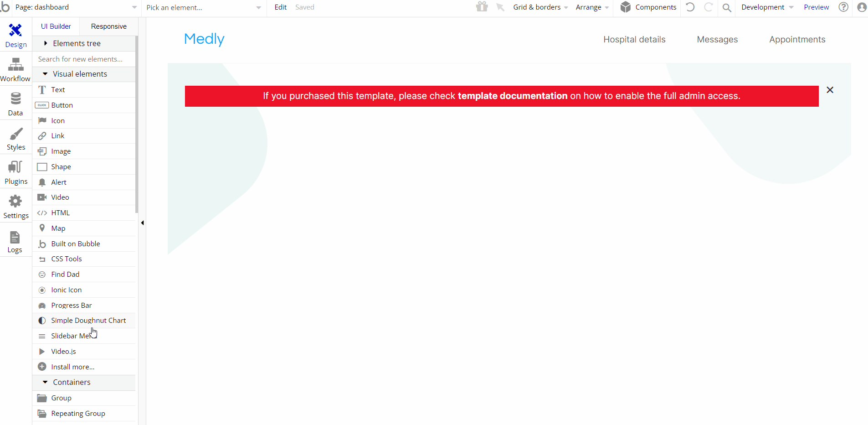Viewport: 868px width, 425px height.
Task: Select the Find Dad element
Action: click(x=84, y=275)
